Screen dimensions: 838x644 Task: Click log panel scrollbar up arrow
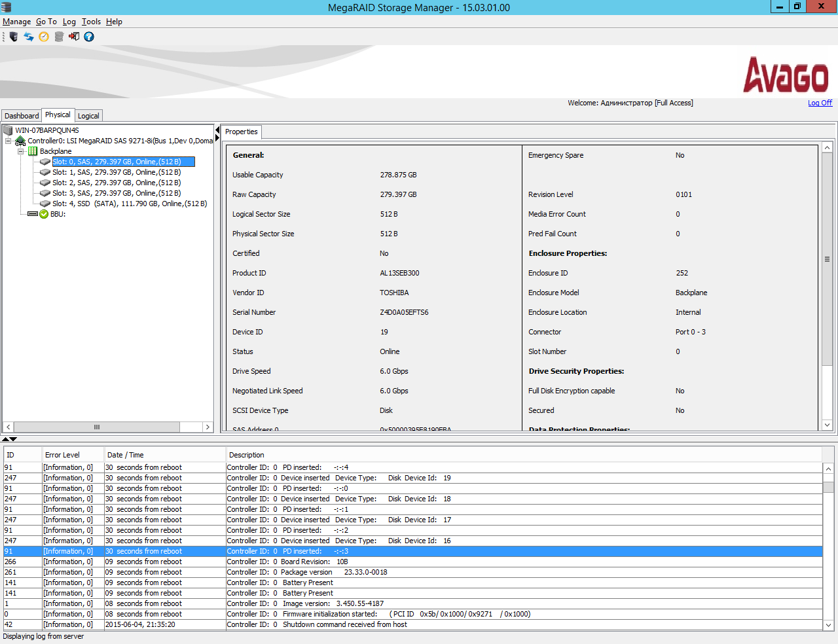tap(828, 469)
